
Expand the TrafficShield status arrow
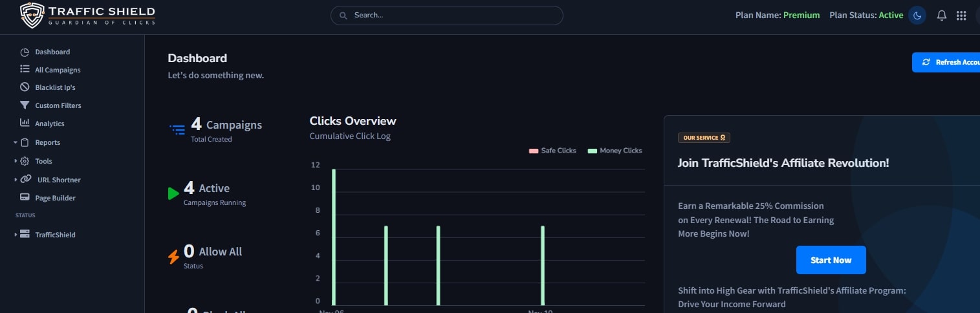tap(16, 235)
